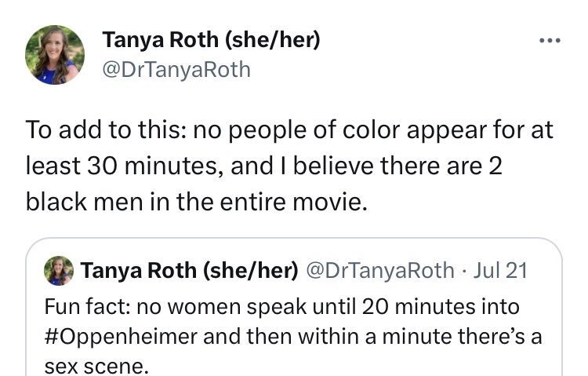Image resolution: width=588 pixels, height=376 pixels.
Task: Click the large profile photo of Tanya Roth
Action: [x=55, y=54]
